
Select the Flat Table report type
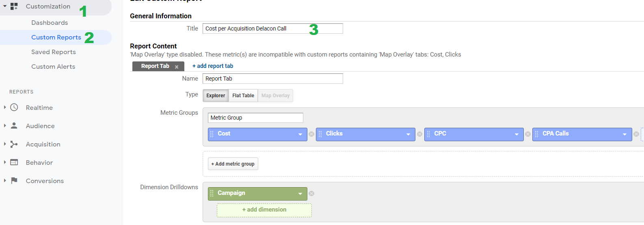[x=243, y=96]
